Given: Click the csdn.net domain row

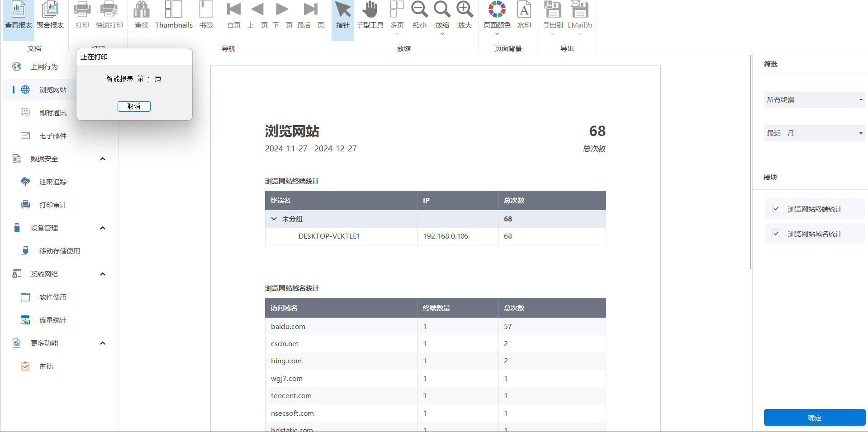Looking at the screenshot, I should point(435,343).
